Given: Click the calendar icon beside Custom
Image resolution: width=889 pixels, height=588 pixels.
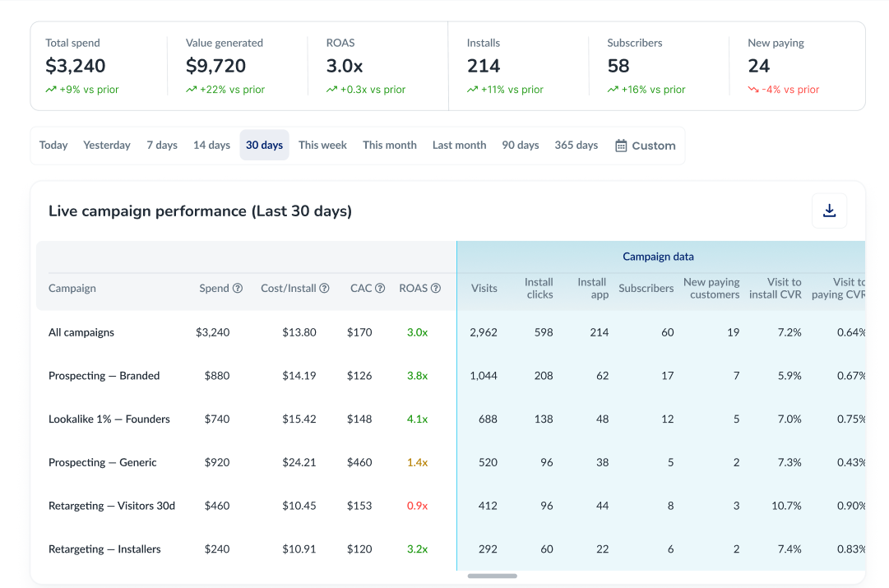Looking at the screenshot, I should [x=621, y=146].
